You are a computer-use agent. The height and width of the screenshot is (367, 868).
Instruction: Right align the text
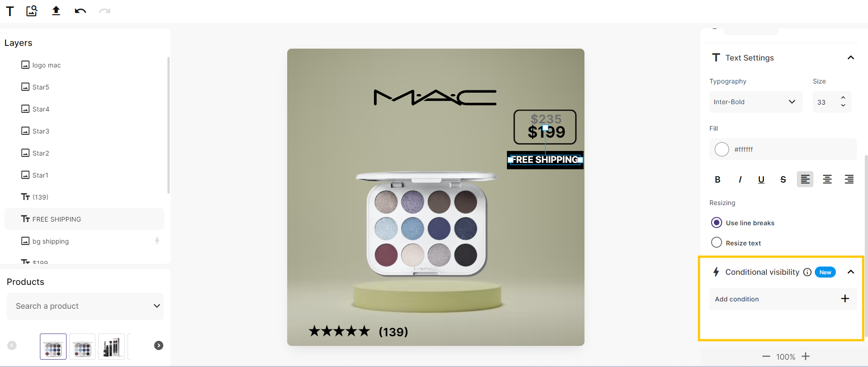tap(849, 179)
